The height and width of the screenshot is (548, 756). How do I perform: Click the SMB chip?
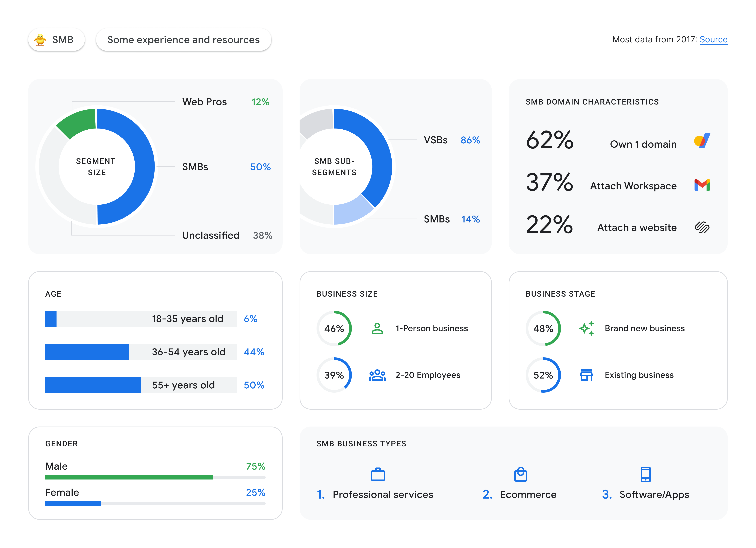(x=56, y=40)
